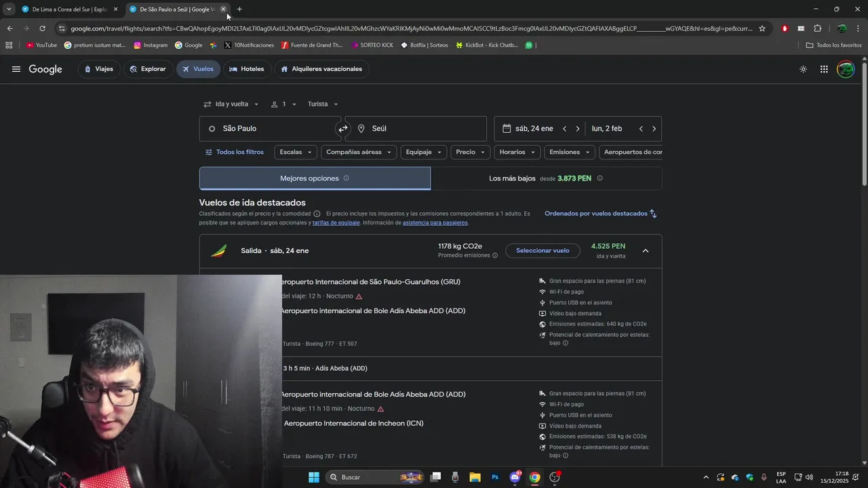Open Windows Start menu
868x488 pixels.
coord(314,477)
